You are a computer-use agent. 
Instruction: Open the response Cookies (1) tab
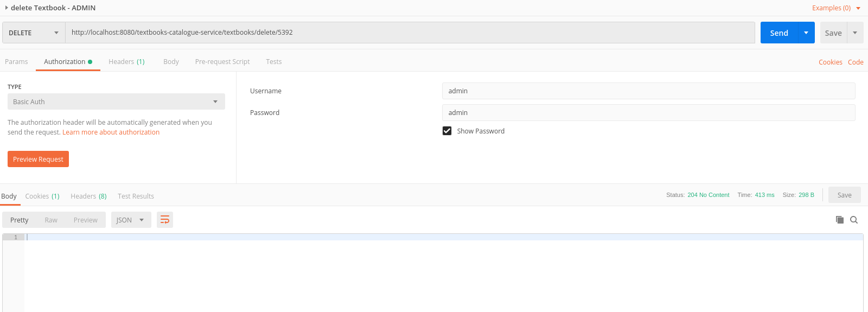pos(42,196)
